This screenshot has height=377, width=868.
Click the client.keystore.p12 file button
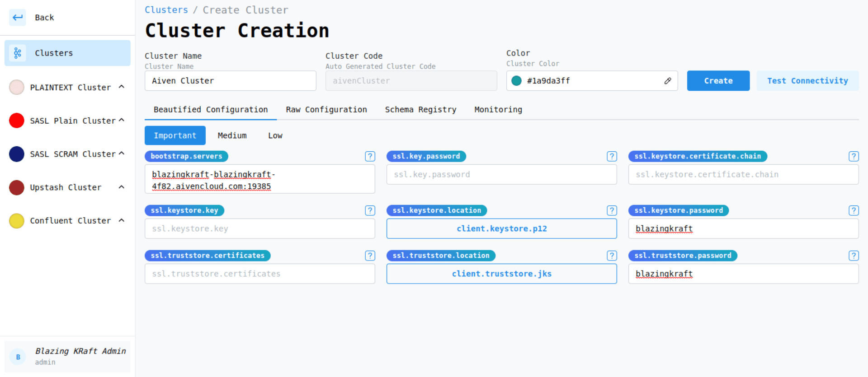coord(502,228)
